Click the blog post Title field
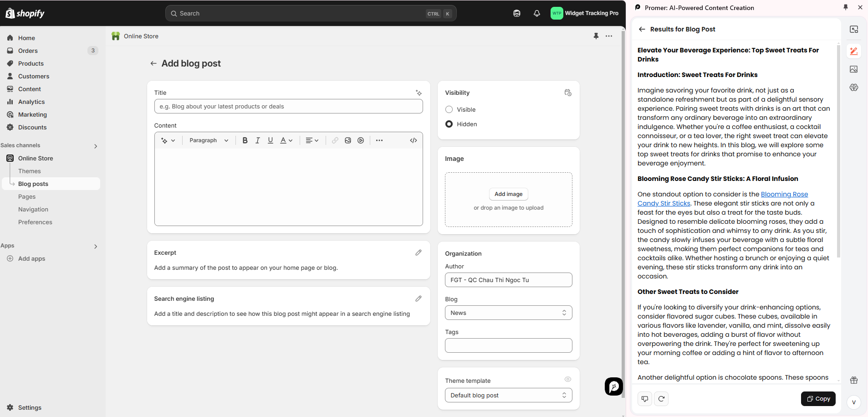Screen dimensions: 868x417 (288, 106)
